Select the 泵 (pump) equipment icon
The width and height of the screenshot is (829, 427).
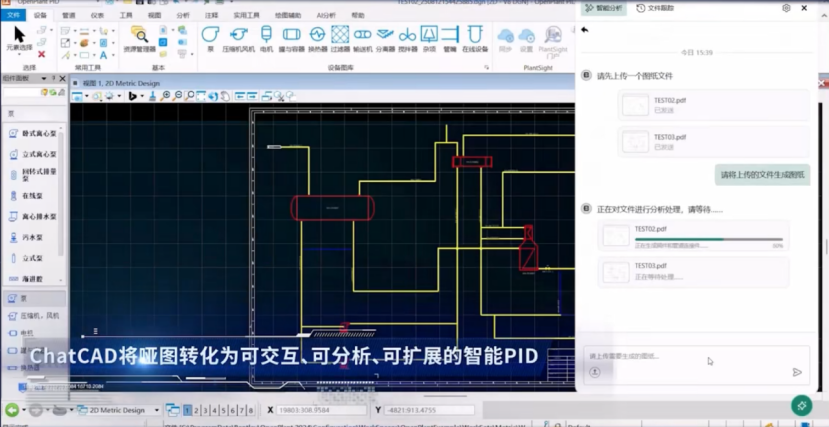click(x=210, y=37)
